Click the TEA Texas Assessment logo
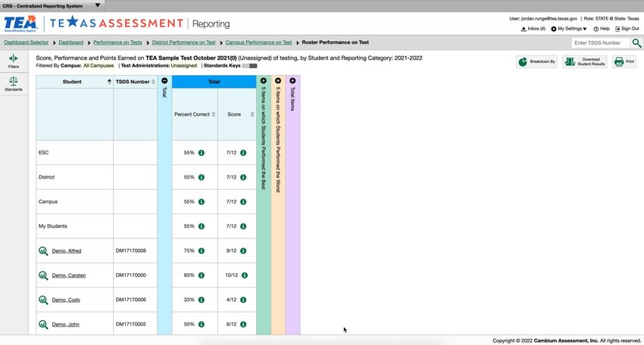The image size is (644, 345). pyautogui.click(x=94, y=23)
